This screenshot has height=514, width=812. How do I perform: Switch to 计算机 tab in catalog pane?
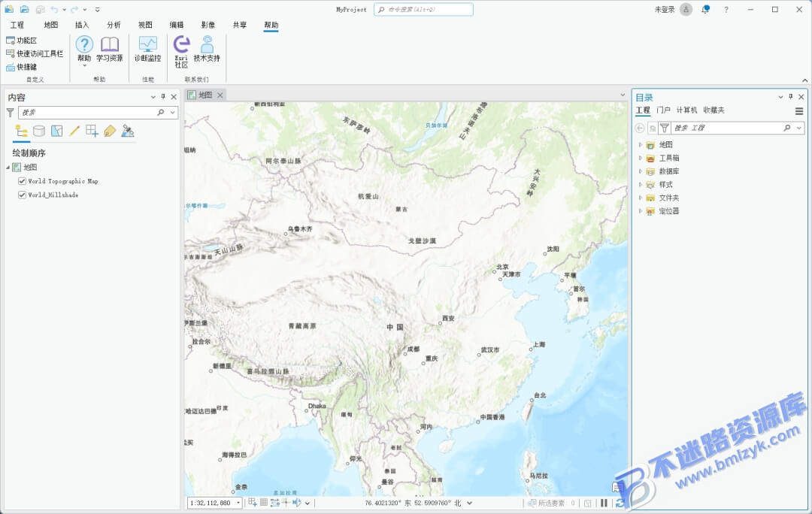686,110
